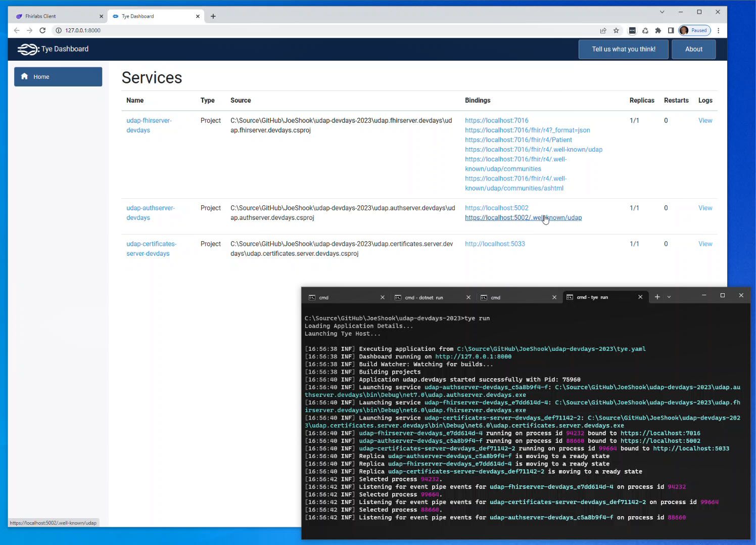The width and height of the screenshot is (756, 545).
Task: View logs for udap-fhirserver-devdays
Action: pos(705,120)
